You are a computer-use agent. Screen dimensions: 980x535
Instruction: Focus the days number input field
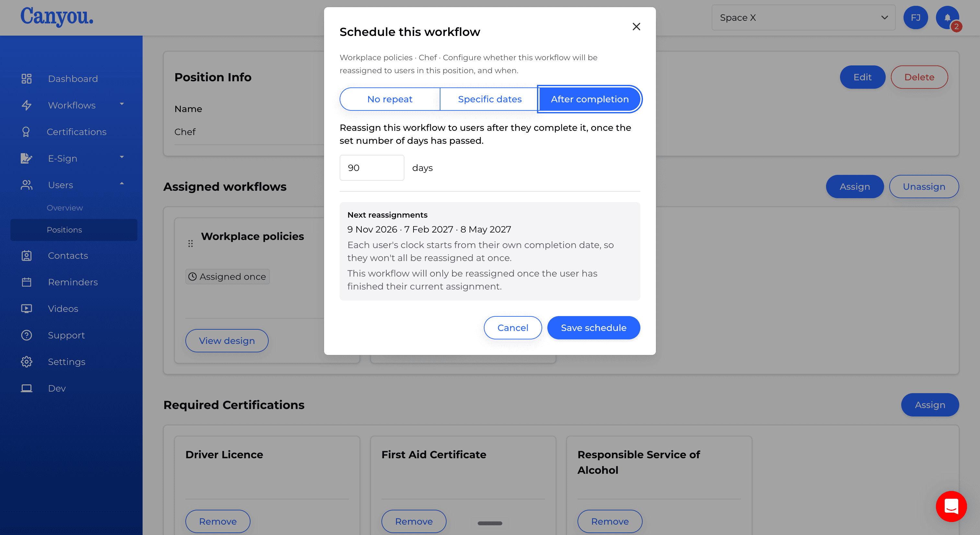pos(372,168)
